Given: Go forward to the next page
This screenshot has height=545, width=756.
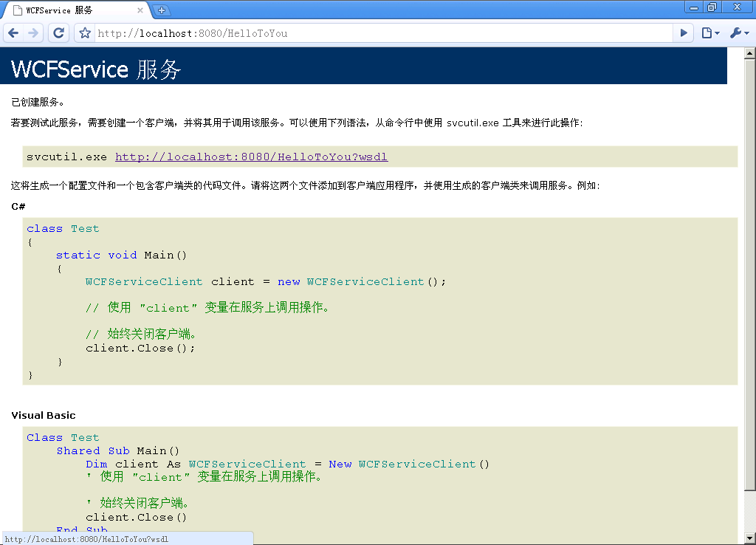Looking at the screenshot, I should [x=33, y=33].
